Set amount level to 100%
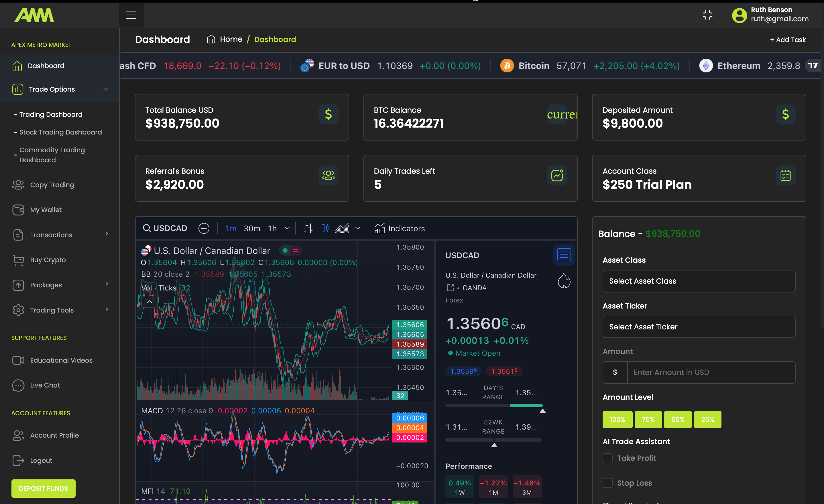This screenshot has width=824, height=504. pyautogui.click(x=617, y=420)
